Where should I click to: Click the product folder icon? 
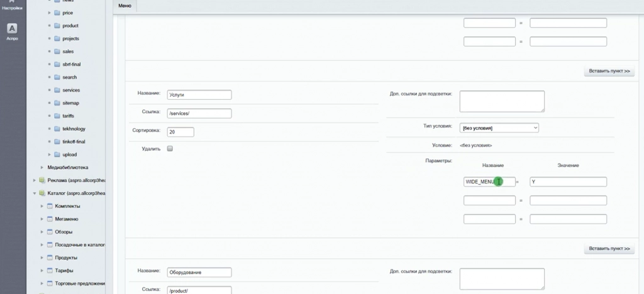[x=57, y=25]
